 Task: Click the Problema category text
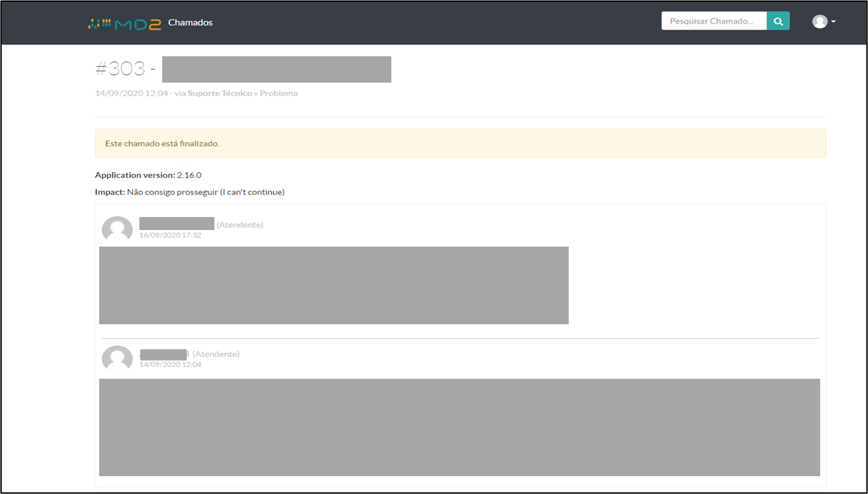tap(279, 93)
